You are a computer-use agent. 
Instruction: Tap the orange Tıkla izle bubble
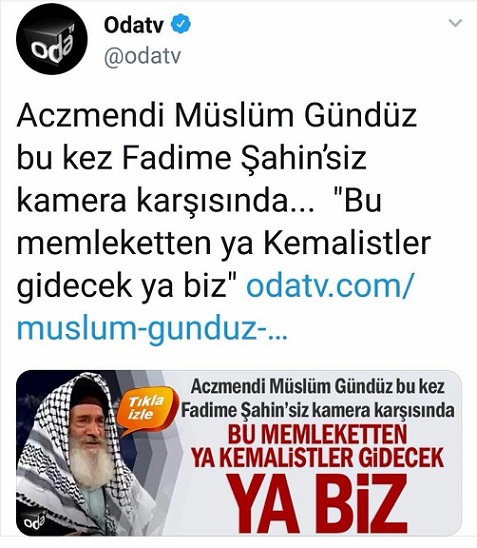pos(147,408)
